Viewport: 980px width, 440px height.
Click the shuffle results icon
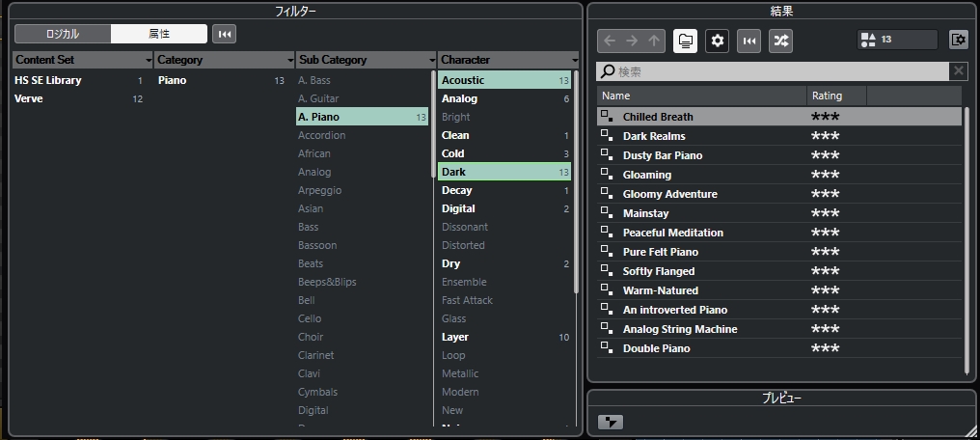[780, 41]
